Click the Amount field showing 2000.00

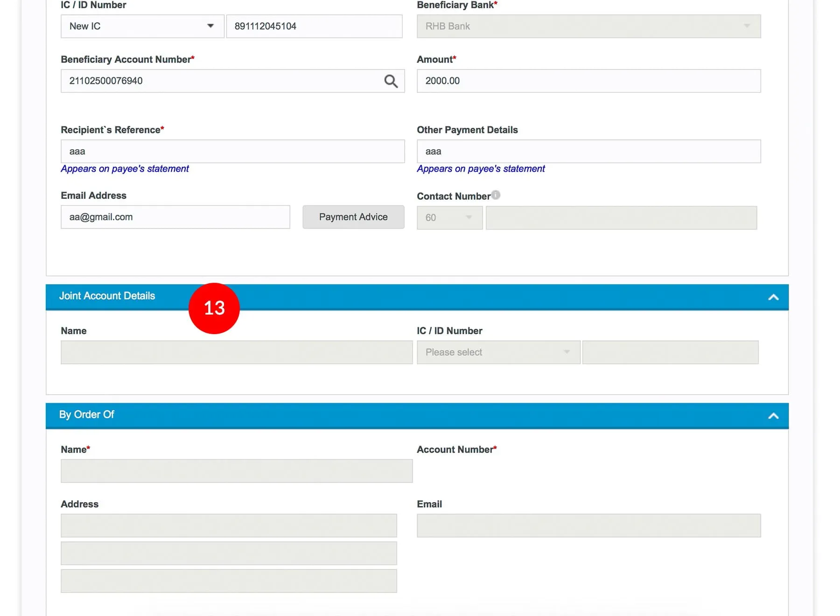coord(588,81)
